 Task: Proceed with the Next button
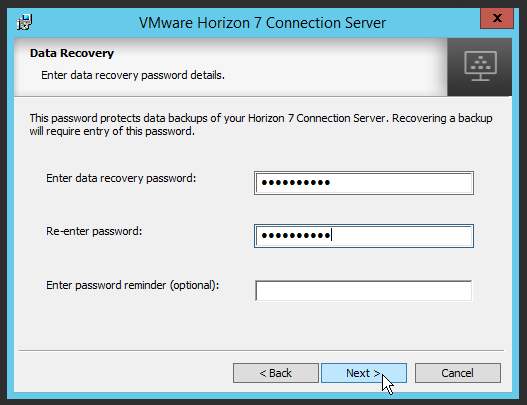tap(364, 373)
